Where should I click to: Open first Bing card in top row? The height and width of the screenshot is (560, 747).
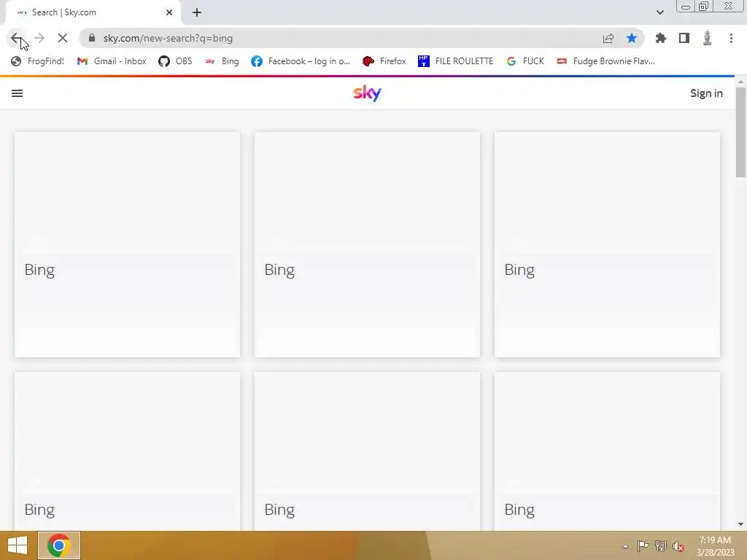127,245
